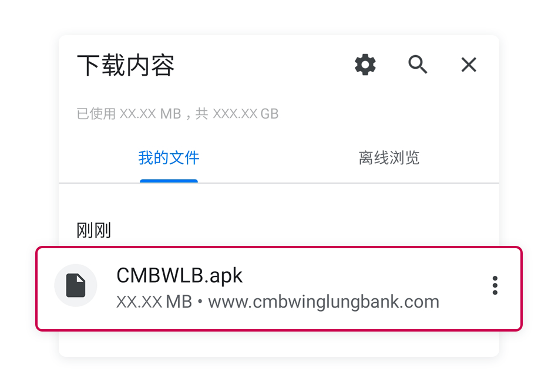Click the magnifying glass search icon

[418, 65]
